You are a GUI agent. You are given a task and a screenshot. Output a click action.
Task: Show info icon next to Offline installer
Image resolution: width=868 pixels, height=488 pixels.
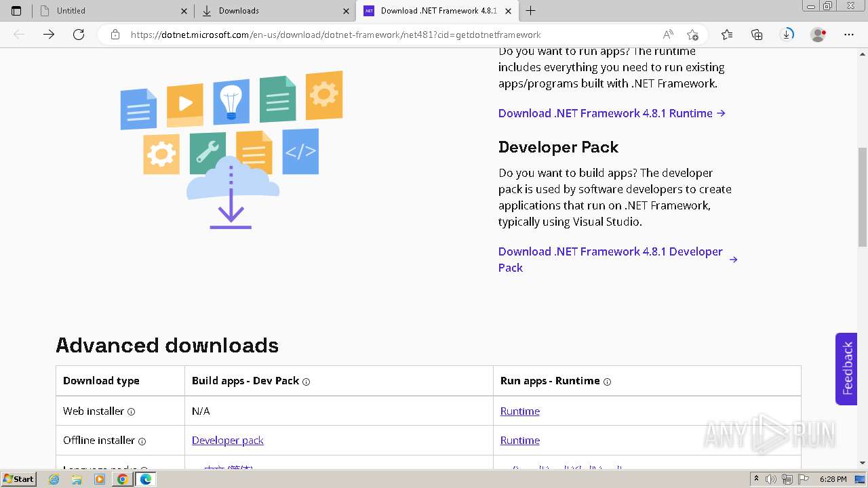(x=142, y=441)
